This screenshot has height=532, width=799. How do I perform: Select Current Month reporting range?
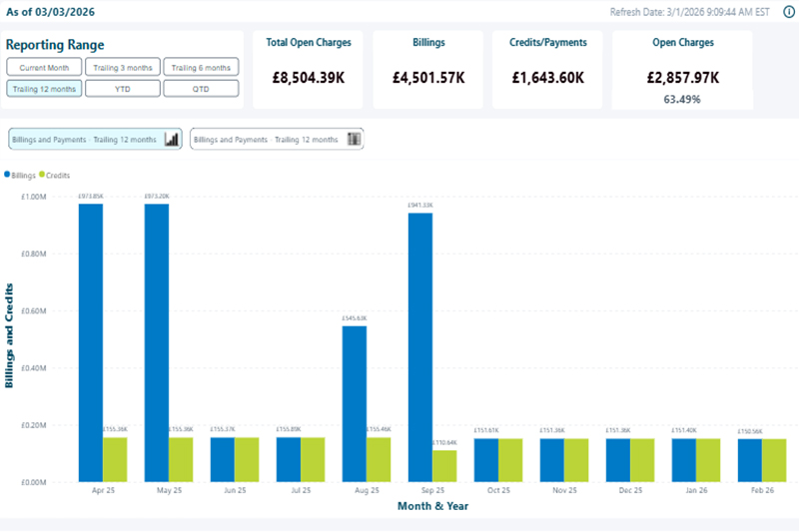pyautogui.click(x=42, y=67)
